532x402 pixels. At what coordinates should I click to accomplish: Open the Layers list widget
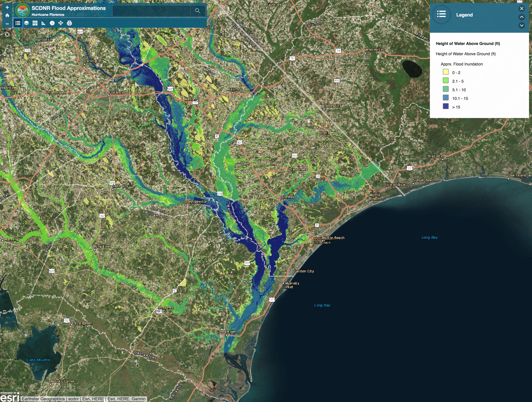[26, 23]
